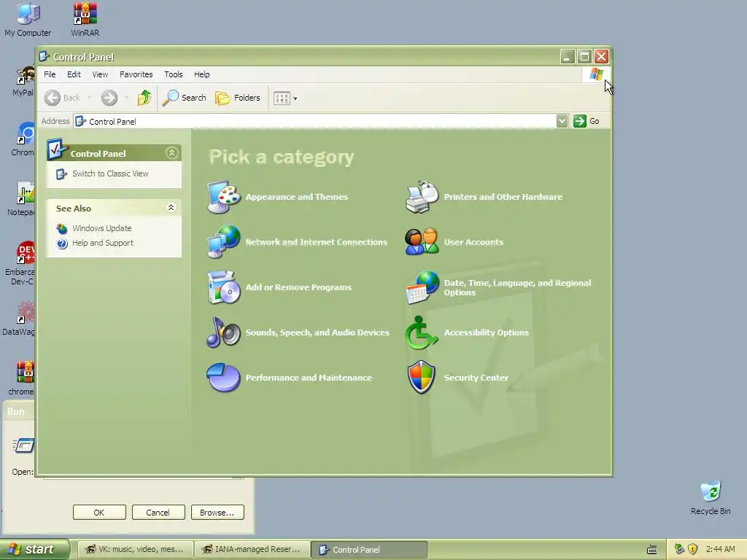This screenshot has height=560, width=747.
Task: Open the Help menu
Action: coord(202,75)
